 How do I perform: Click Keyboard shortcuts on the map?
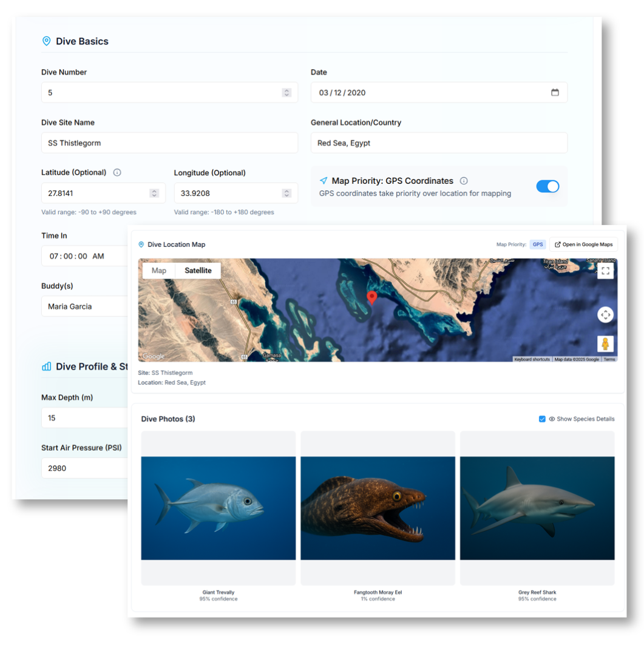(532, 359)
